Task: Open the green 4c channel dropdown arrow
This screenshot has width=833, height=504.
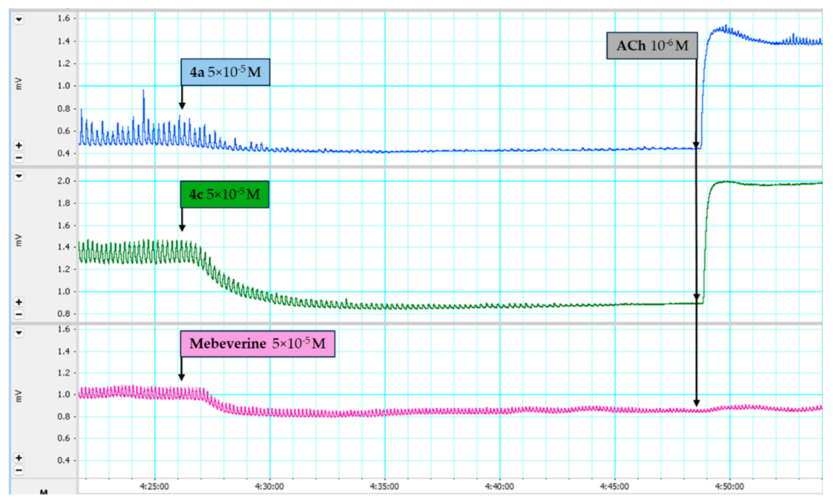Action: click(x=19, y=176)
